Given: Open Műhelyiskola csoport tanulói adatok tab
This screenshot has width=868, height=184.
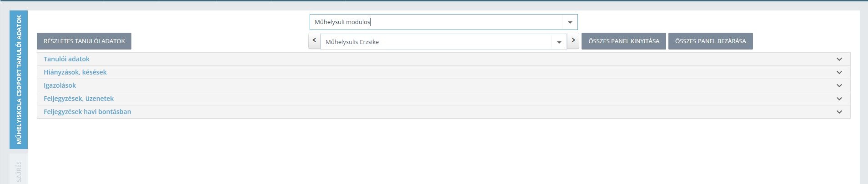Looking at the screenshot, I should (x=19, y=80).
